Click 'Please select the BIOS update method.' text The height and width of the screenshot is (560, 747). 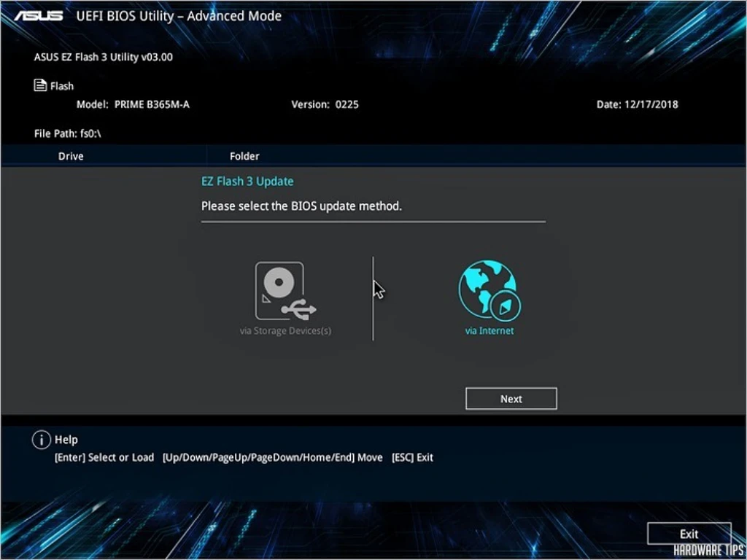[x=301, y=206]
